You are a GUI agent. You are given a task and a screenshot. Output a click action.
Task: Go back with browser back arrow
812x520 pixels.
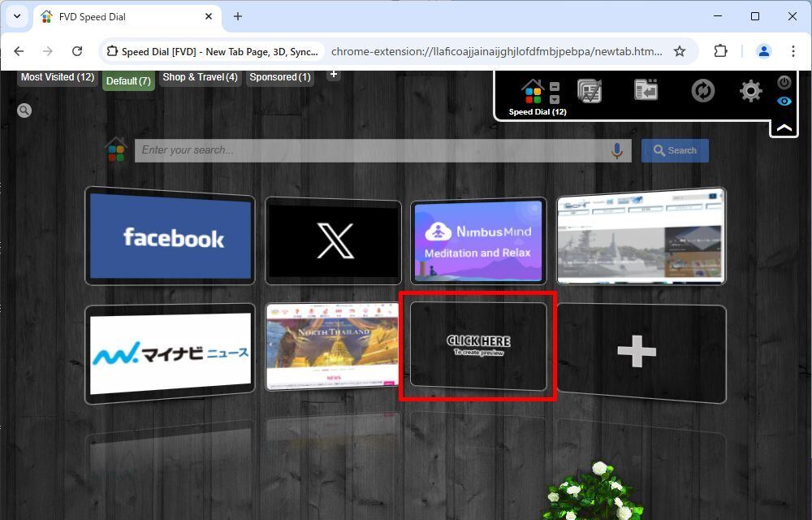click(19, 51)
